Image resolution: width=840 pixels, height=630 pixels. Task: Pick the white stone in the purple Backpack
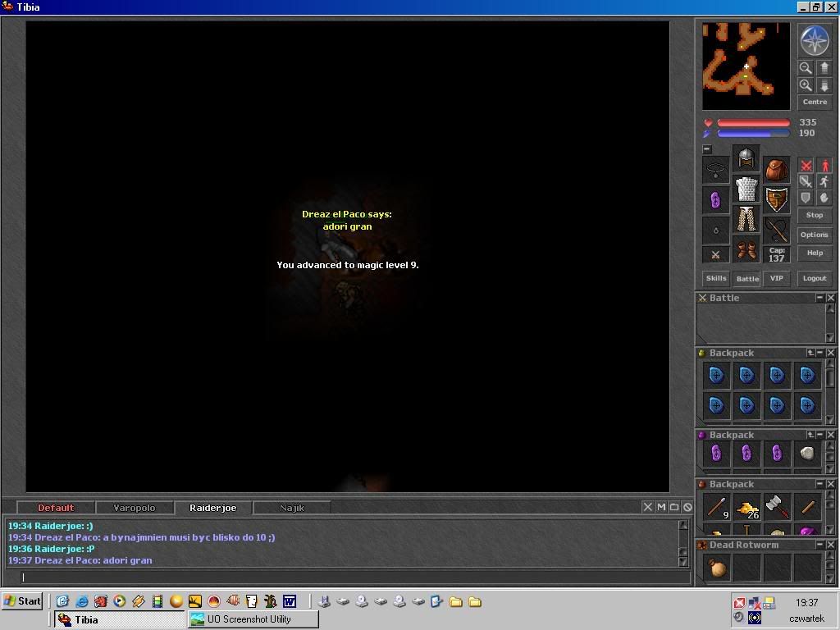(x=807, y=454)
